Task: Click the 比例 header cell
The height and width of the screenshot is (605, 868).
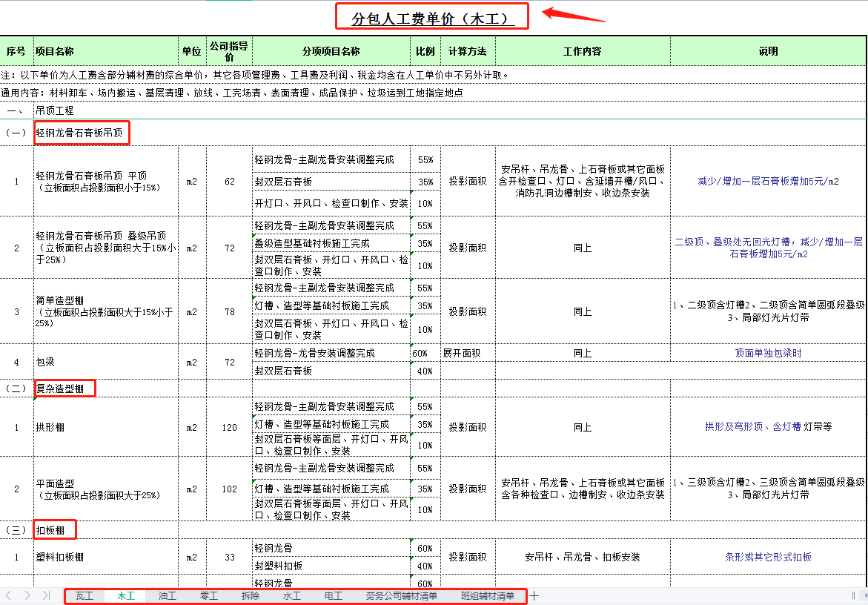Action: pos(425,51)
